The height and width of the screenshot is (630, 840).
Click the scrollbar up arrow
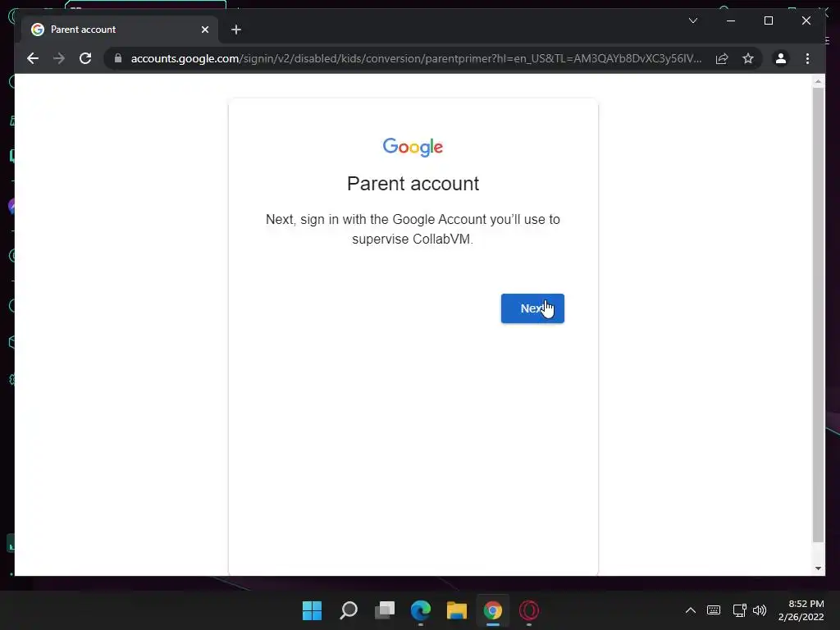coord(818,82)
